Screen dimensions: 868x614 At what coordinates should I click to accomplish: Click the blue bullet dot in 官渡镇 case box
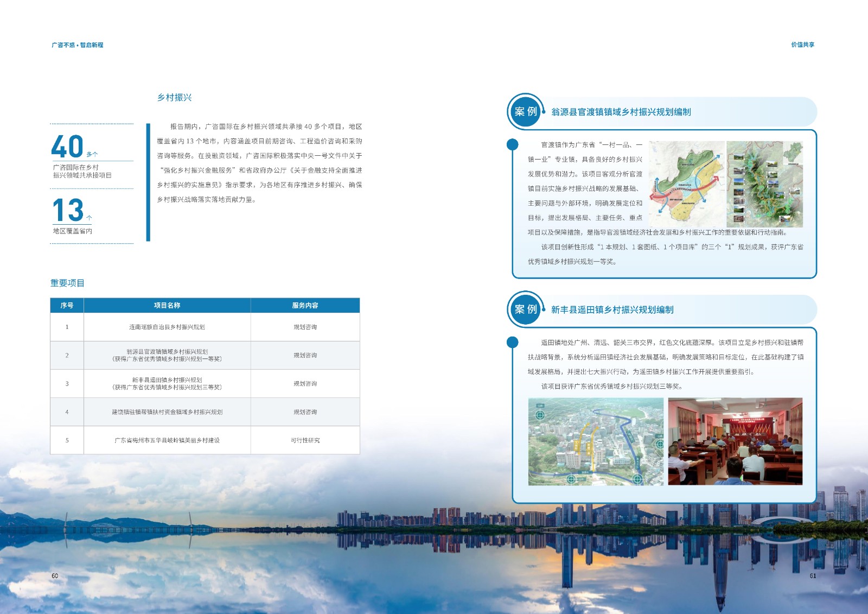coord(512,144)
